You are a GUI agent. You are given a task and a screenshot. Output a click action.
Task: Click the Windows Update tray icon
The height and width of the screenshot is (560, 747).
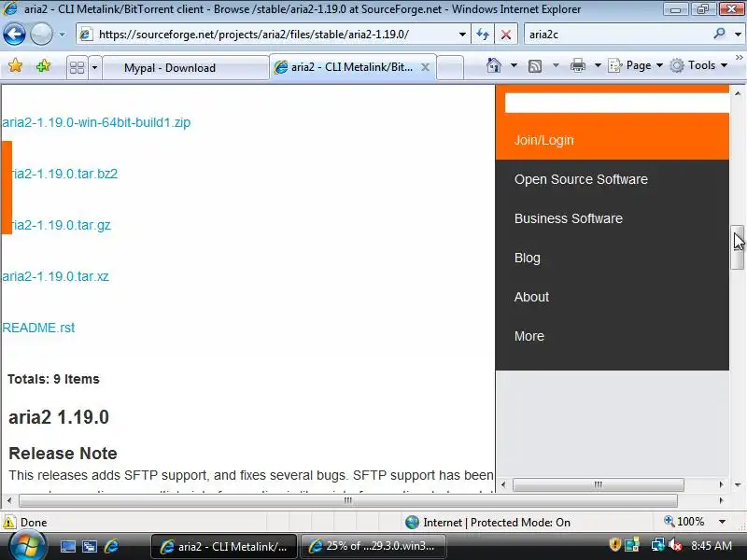[632, 544]
